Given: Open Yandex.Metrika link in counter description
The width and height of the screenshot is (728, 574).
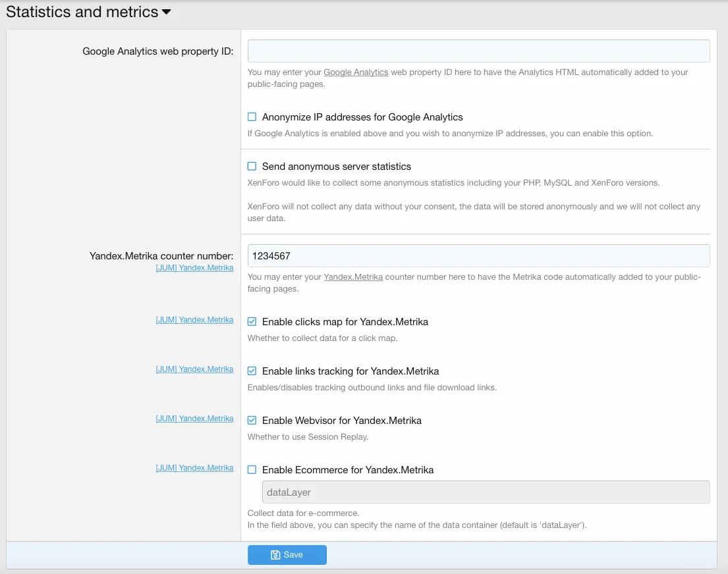Looking at the screenshot, I should [353, 277].
